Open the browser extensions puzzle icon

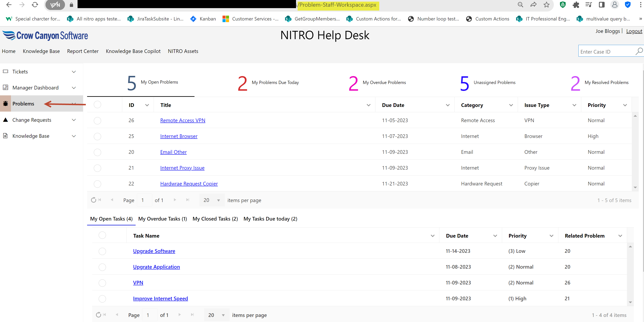(576, 5)
